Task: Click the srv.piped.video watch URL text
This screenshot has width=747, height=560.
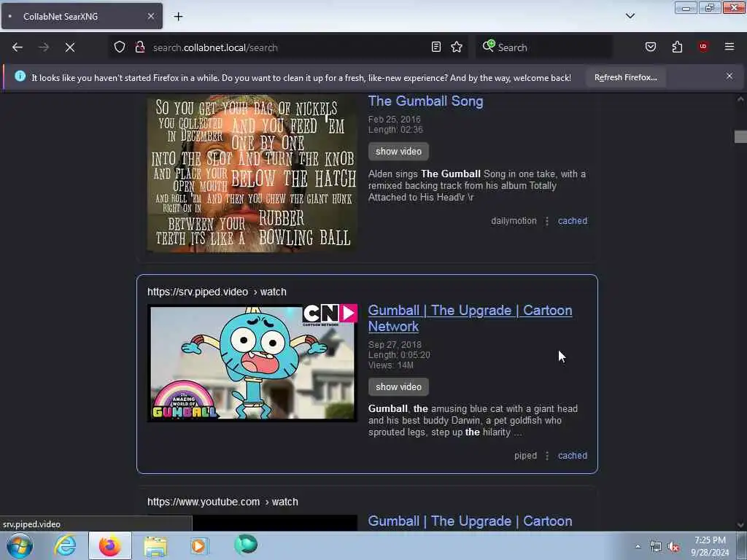Action: point(217,292)
